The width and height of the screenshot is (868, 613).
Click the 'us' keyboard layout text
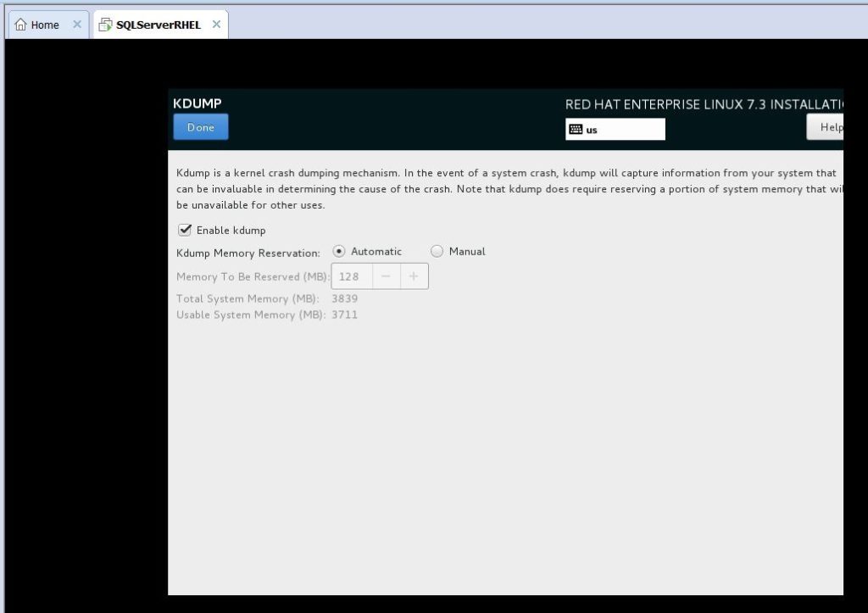[x=592, y=130]
